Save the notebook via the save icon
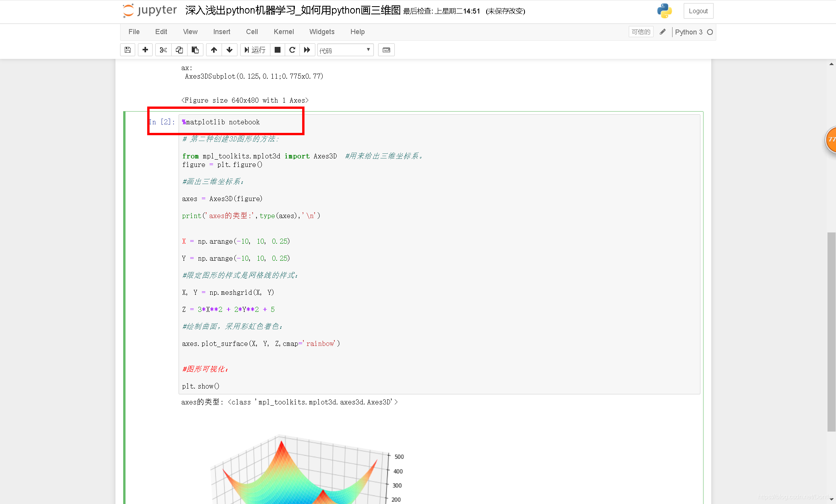Viewport: 836px width, 504px height. click(127, 50)
